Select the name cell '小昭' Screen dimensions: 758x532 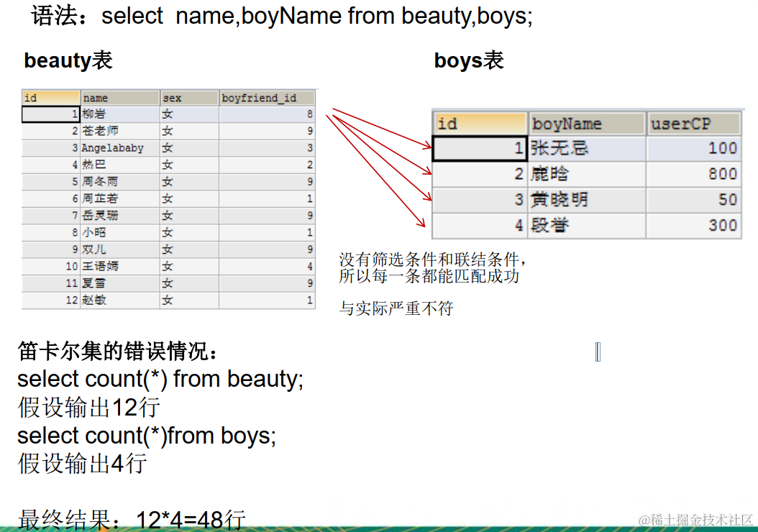click(120, 232)
